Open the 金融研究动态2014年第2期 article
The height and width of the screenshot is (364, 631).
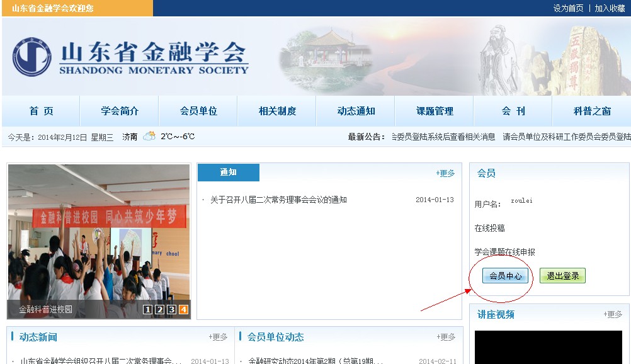tap(315, 361)
